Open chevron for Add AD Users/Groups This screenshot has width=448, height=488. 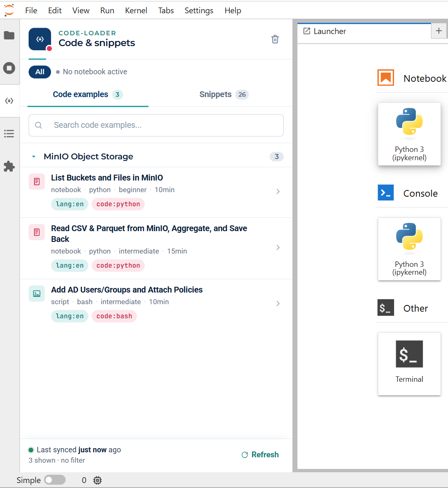point(278,303)
